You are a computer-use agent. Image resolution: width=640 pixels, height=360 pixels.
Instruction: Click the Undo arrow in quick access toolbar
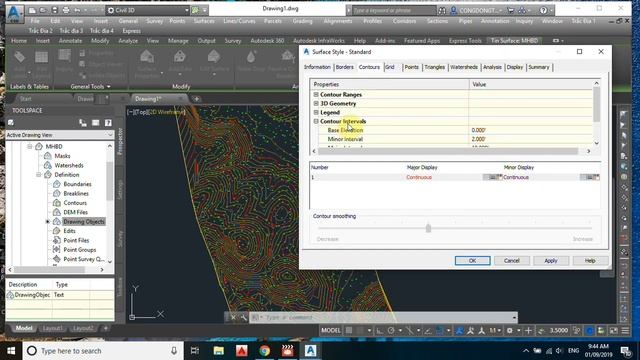[77, 10]
